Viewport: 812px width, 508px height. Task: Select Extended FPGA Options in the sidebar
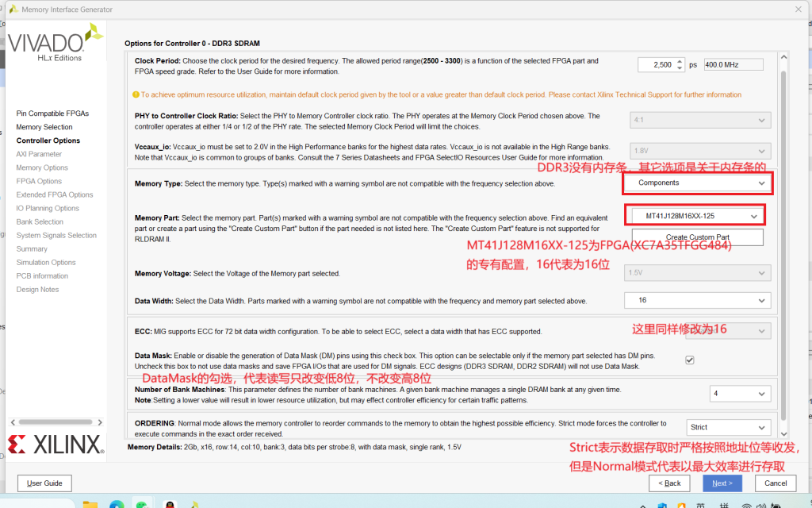tap(55, 194)
